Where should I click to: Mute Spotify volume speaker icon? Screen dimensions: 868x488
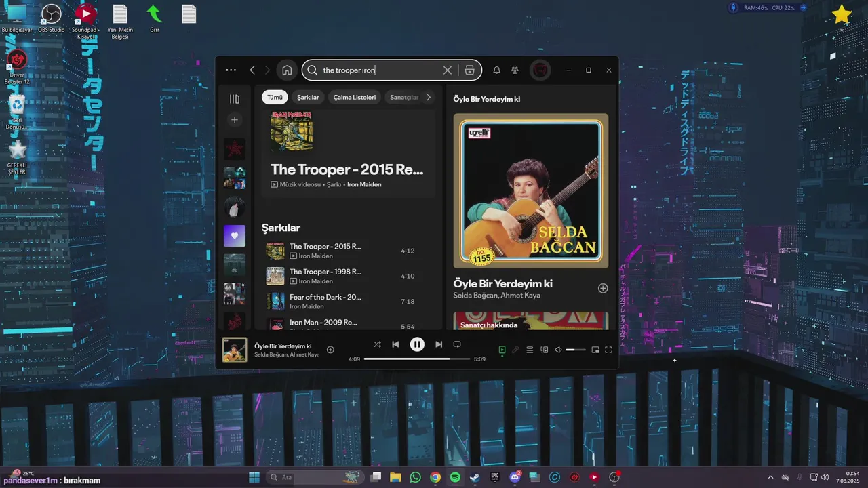pyautogui.click(x=558, y=350)
